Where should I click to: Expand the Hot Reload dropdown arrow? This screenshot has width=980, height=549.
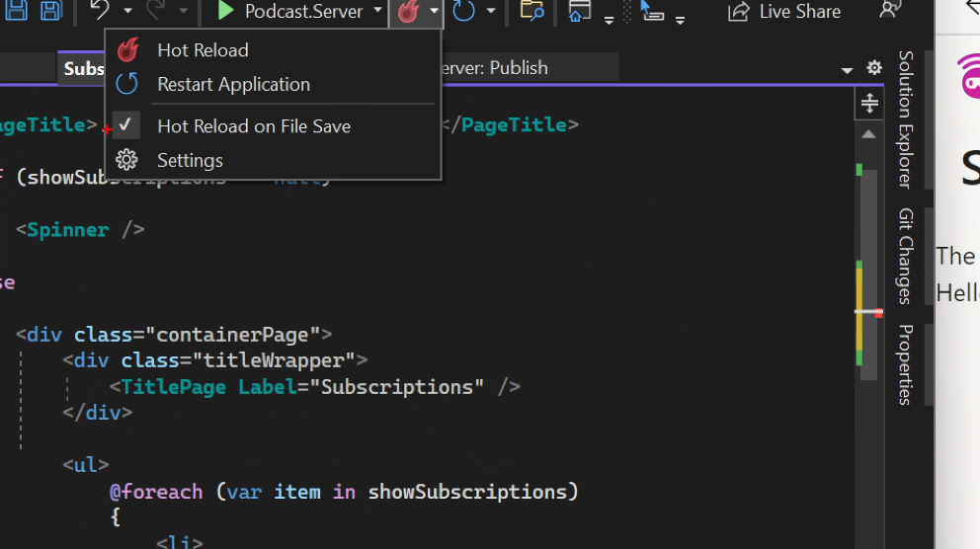pyautogui.click(x=434, y=12)
